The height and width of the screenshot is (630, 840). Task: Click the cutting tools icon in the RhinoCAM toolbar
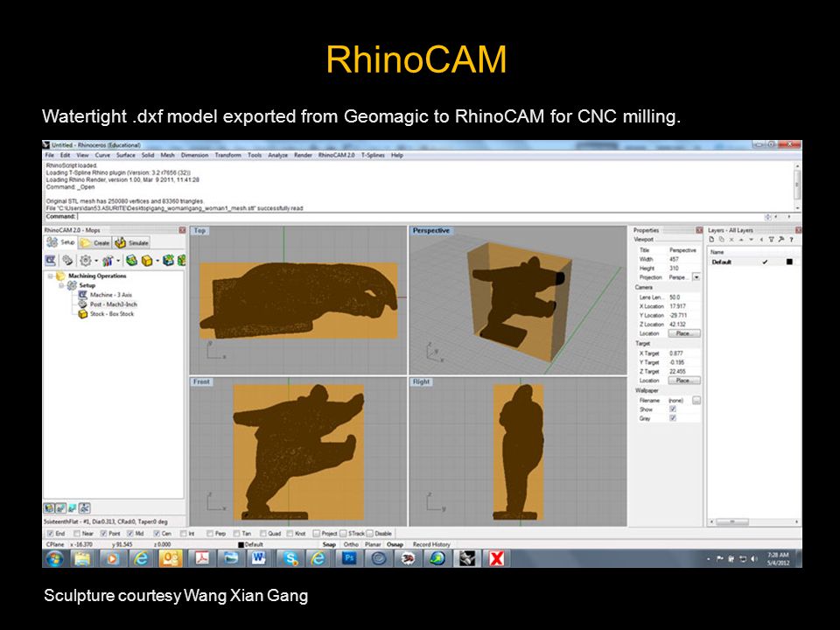108,261
